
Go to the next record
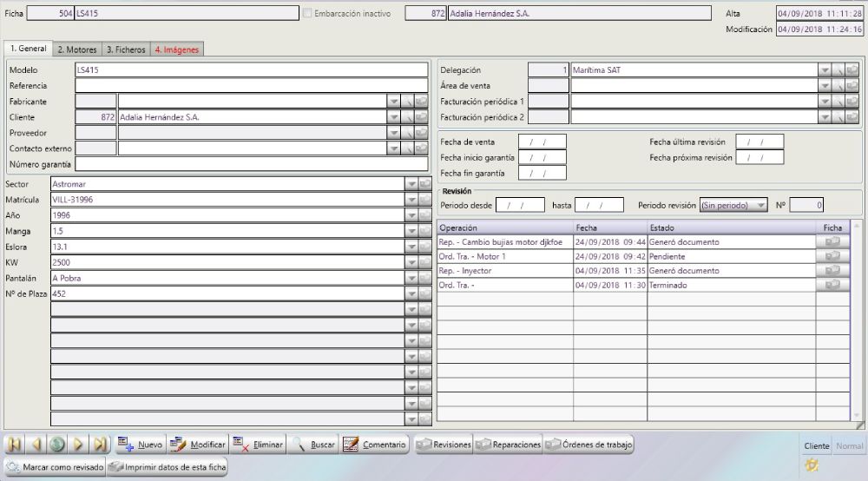pos(78,445)
